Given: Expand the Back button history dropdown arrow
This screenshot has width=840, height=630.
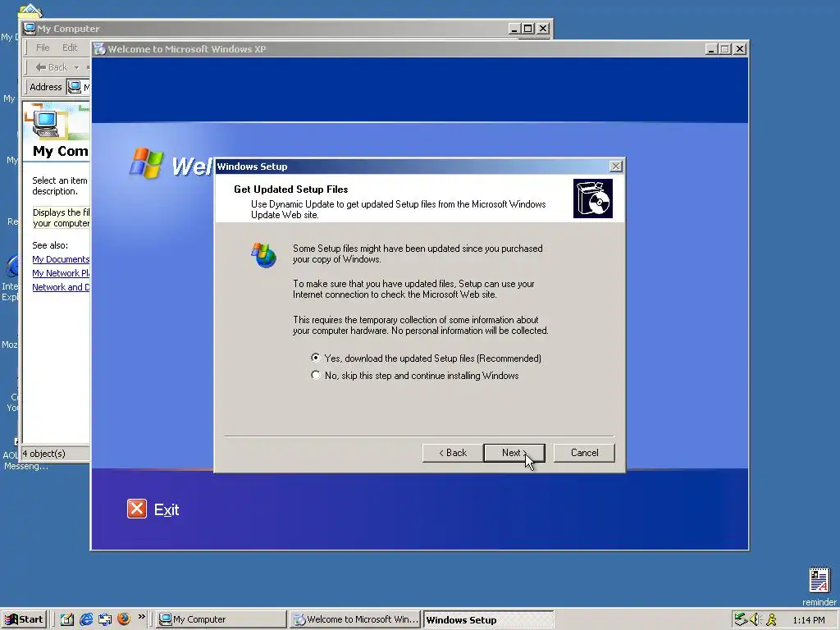Looking at the screenshot, I should [76, 67].
